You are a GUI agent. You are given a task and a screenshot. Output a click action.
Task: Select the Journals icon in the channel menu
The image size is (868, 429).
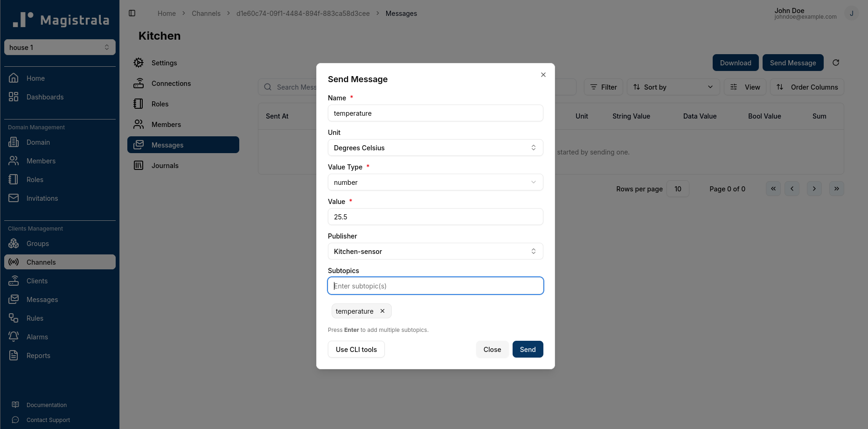139,165
